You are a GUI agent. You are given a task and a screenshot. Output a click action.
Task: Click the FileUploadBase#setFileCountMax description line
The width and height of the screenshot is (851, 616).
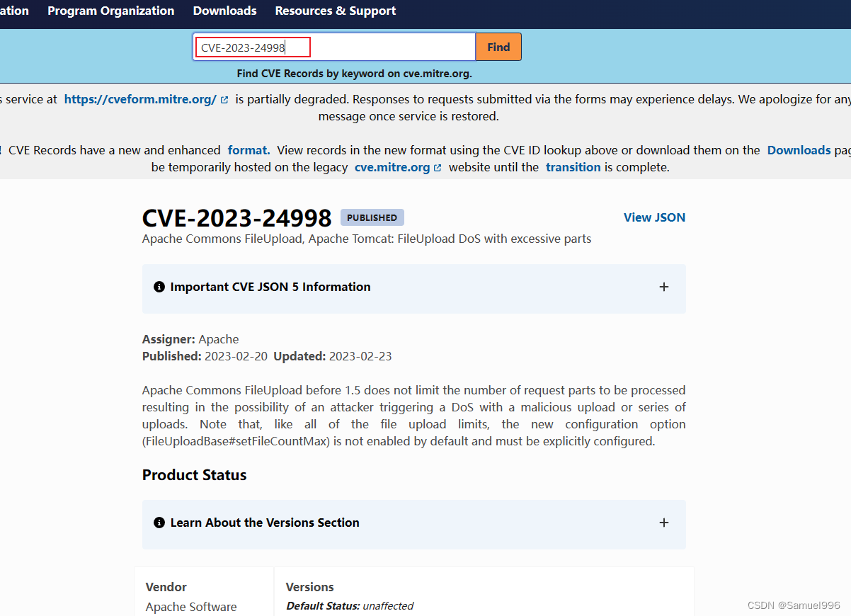399,441
